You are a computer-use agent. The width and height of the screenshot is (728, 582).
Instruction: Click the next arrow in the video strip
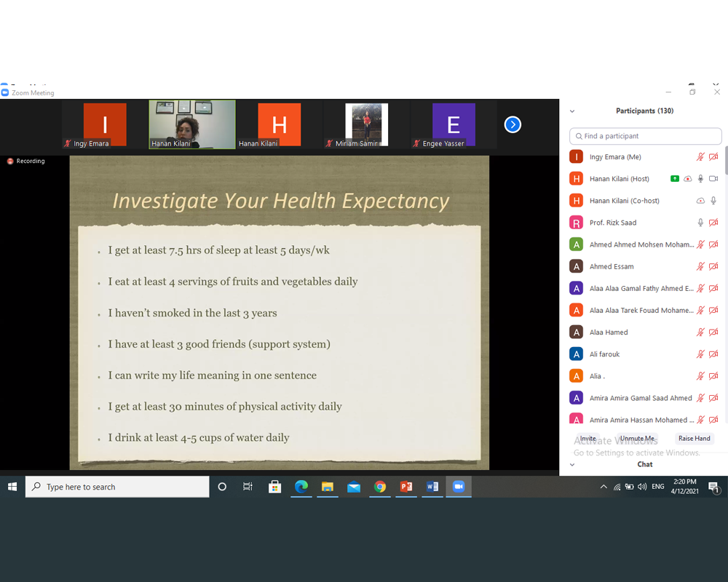513,125
